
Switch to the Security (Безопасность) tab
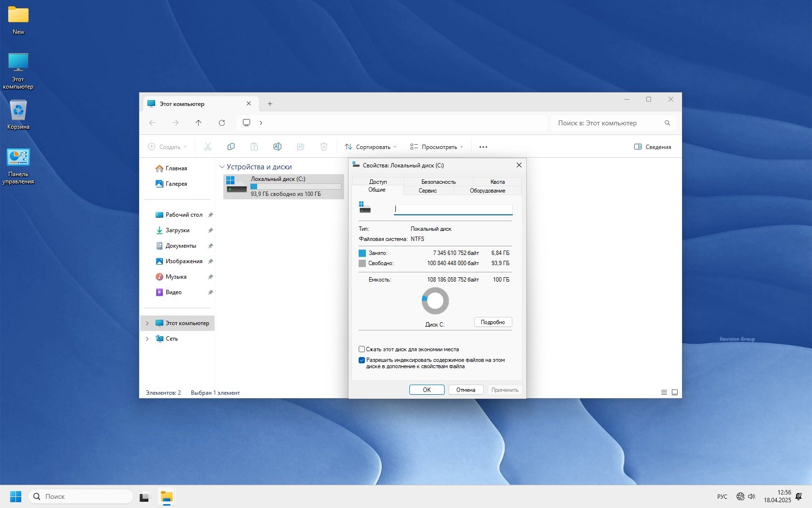pyautogui.click(x=438, y=182)
